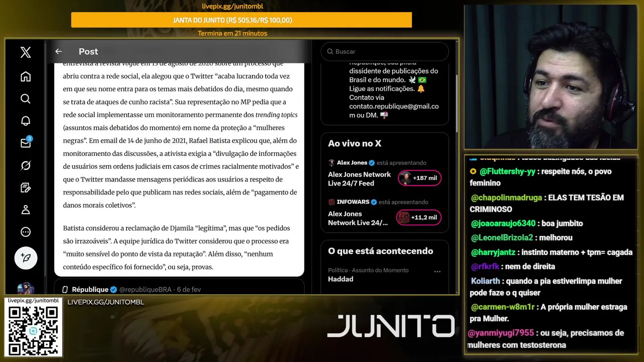Open more options dots beside Haddad trend
644x362 pixels.
pyautogui.click(x=437, y=271)
